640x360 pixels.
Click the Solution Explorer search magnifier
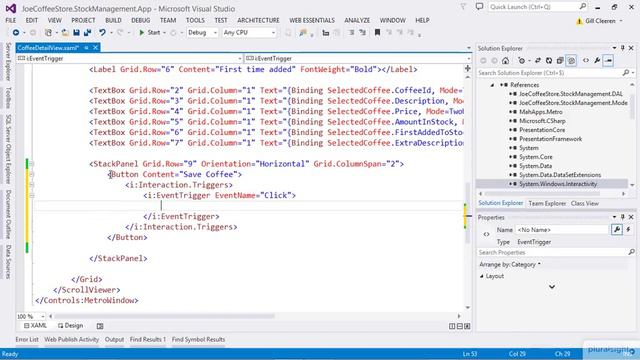click(626, 73)
